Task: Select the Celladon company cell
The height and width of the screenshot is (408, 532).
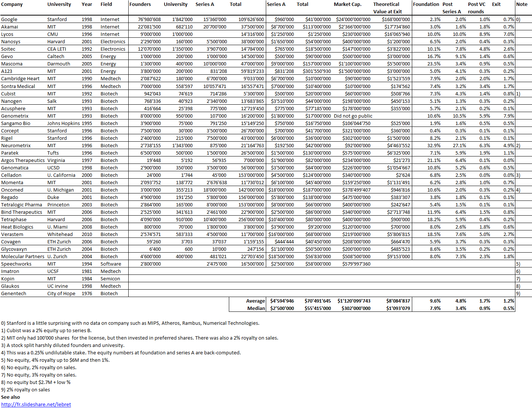Action: pos(11,175)
